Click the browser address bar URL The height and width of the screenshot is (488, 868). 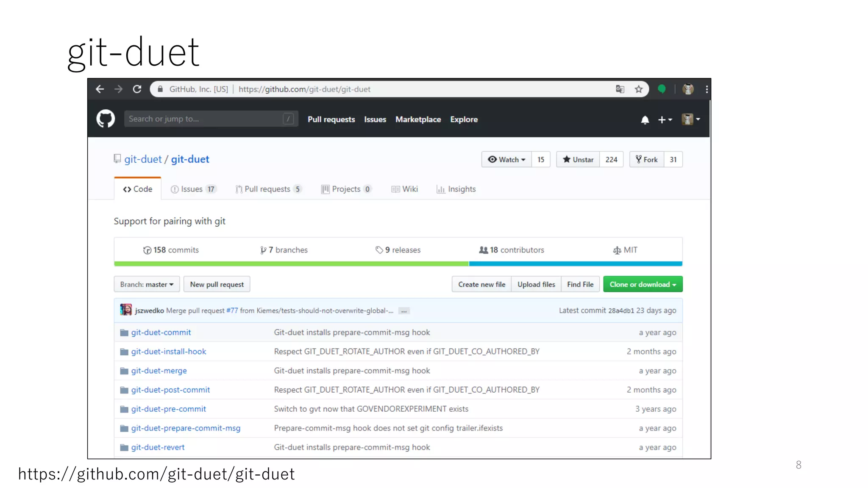[304, 89]
